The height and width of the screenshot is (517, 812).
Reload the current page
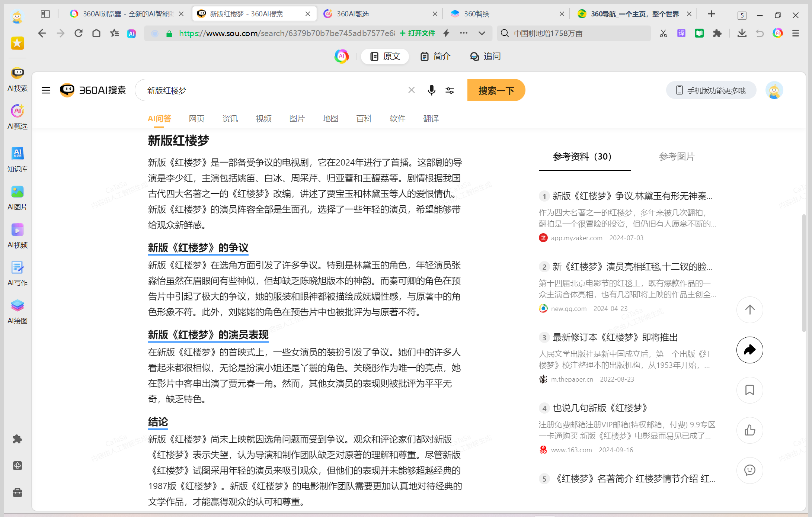pyautogui.click(x=78, y=33)
